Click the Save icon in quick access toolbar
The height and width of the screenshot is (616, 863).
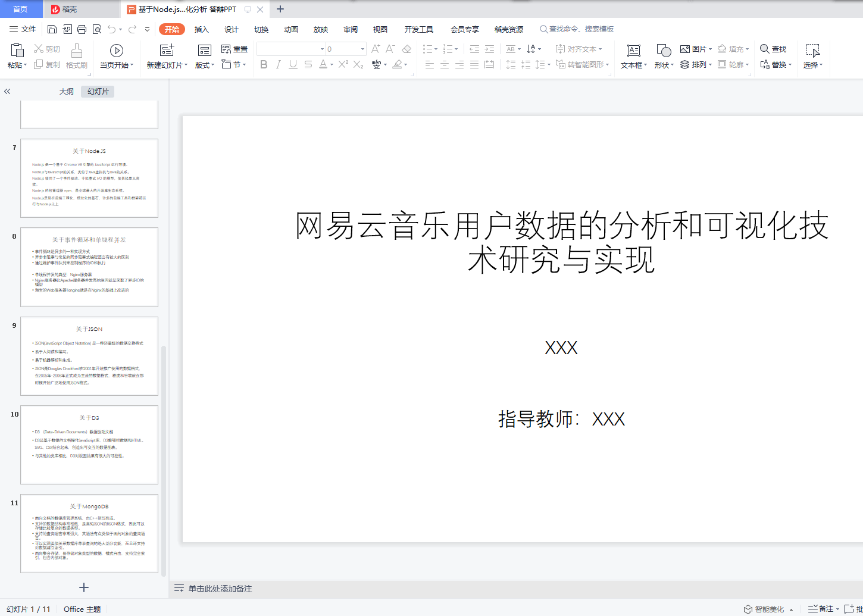coord(52,29)
